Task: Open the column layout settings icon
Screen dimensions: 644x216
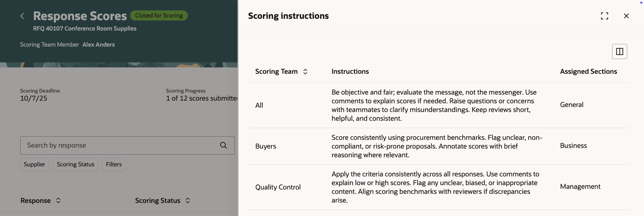Action: click(x=620, y=52)
